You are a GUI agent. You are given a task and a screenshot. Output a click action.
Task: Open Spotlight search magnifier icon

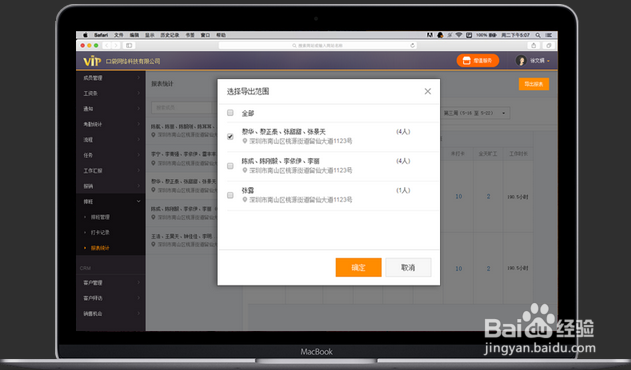(x=538, y=35)
